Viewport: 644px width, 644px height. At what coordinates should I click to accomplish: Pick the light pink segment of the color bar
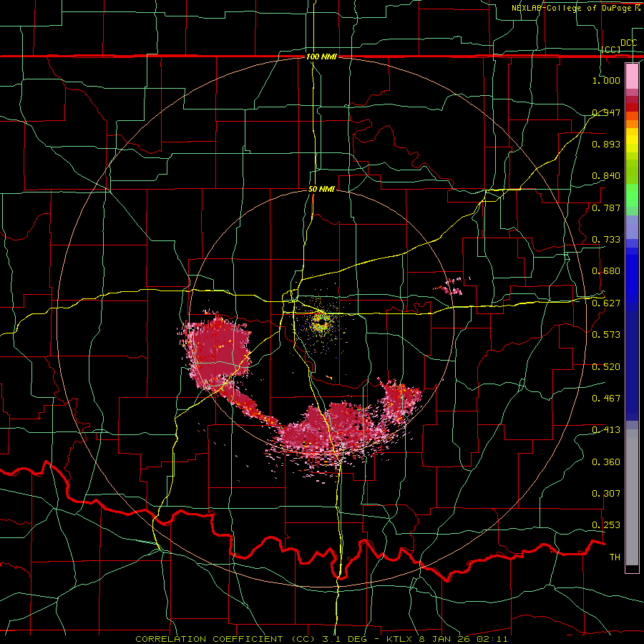(632, 76)
